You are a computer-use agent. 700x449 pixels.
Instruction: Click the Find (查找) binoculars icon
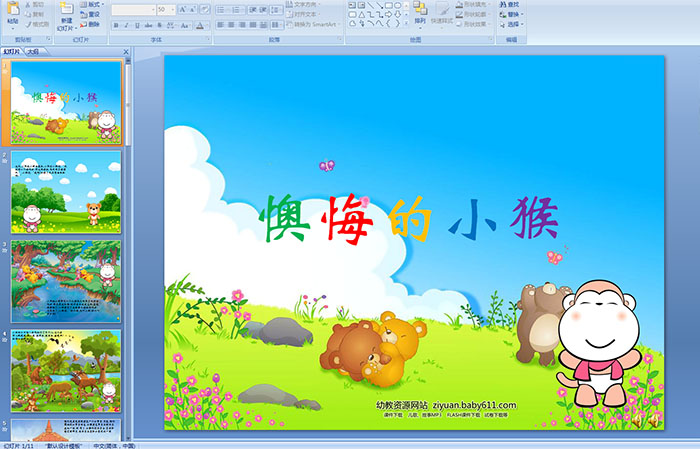pyautogui.click(x=514, y=4)
